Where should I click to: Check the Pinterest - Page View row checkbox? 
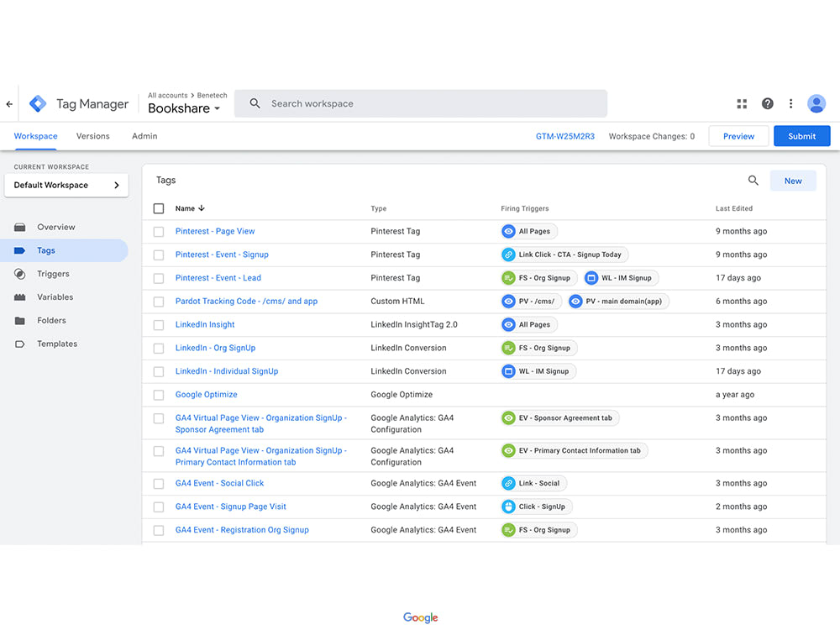point(158,231)
